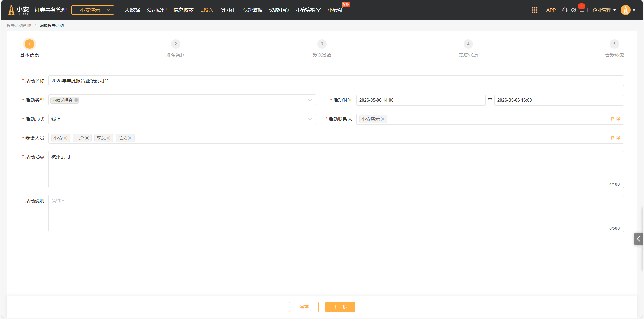Viewport: 644px width, 319px height.
Task: Remove attendee 李总 tag
Action: coord(108,138)
